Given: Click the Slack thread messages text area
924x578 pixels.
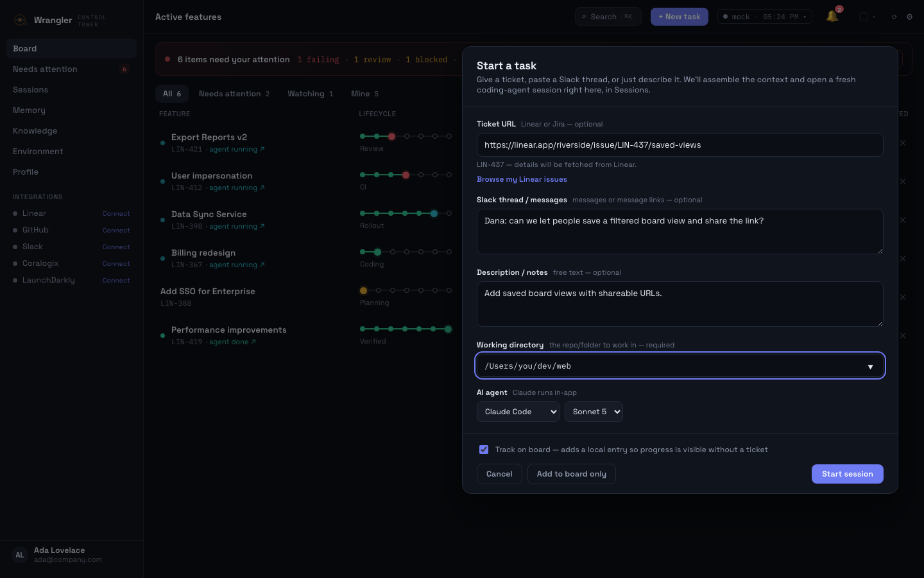Looking at the screenshot, I should pos(680,231).
